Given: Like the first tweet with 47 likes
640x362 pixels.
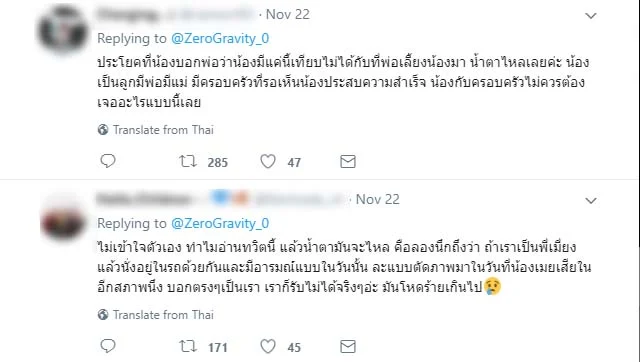Looking at the screenshot, I should click(x=268, y=162).
